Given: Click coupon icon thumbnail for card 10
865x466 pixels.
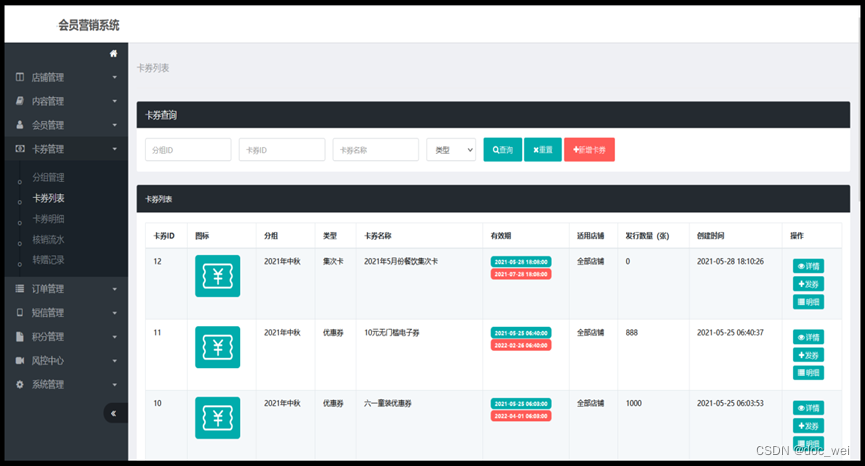Looking at the screenshot, I should (x=217, y=418).
